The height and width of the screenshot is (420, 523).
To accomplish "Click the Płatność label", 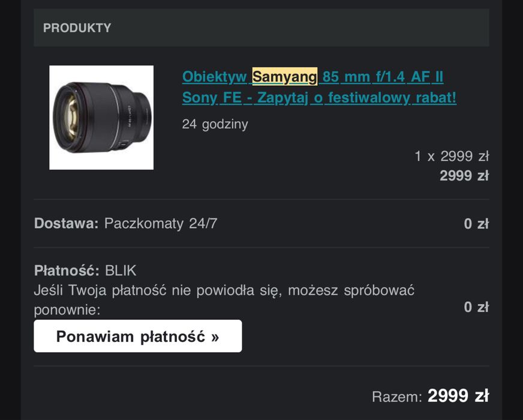I will click(x=67, y=271).
